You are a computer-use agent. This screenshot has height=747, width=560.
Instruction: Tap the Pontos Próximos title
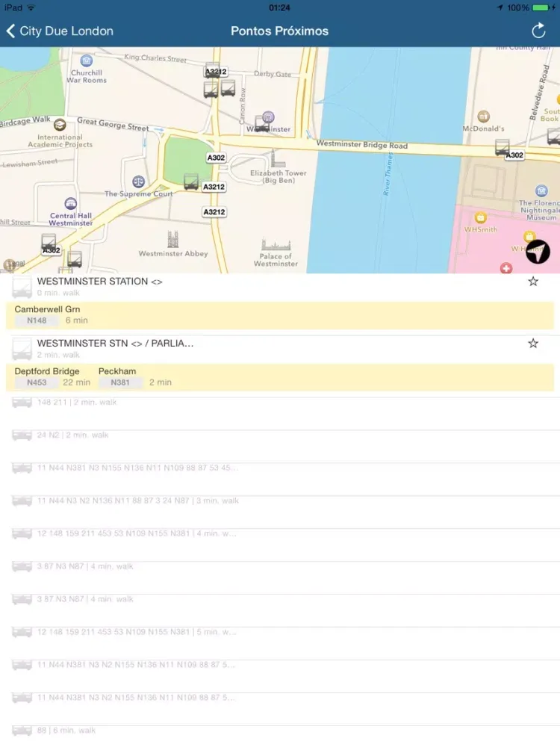tap(279, 31)
